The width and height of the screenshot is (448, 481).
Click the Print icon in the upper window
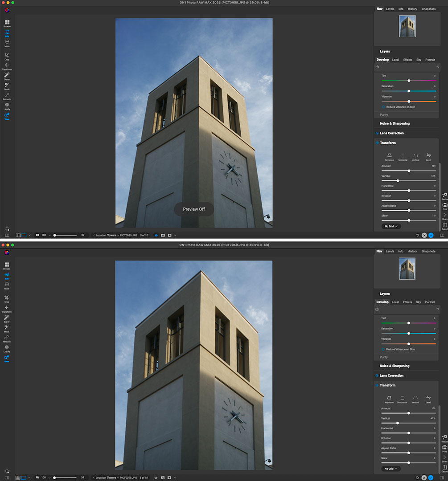(x=444, y=205)
